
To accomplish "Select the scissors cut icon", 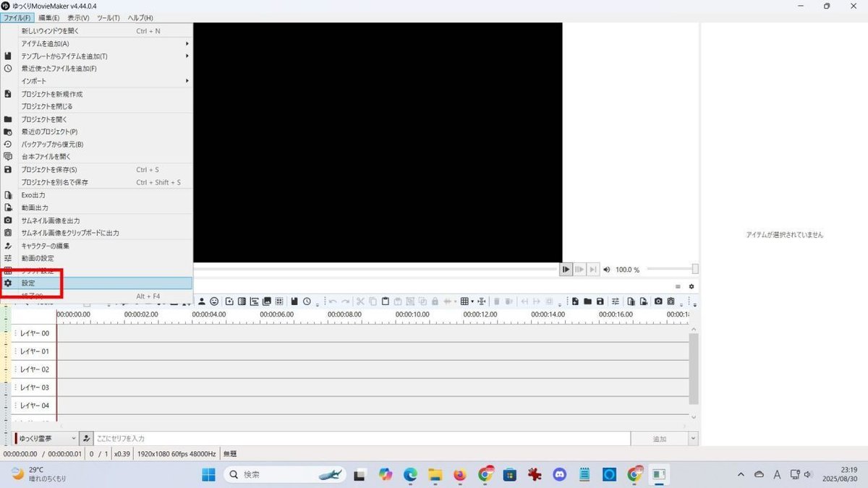I will point(359,301).
